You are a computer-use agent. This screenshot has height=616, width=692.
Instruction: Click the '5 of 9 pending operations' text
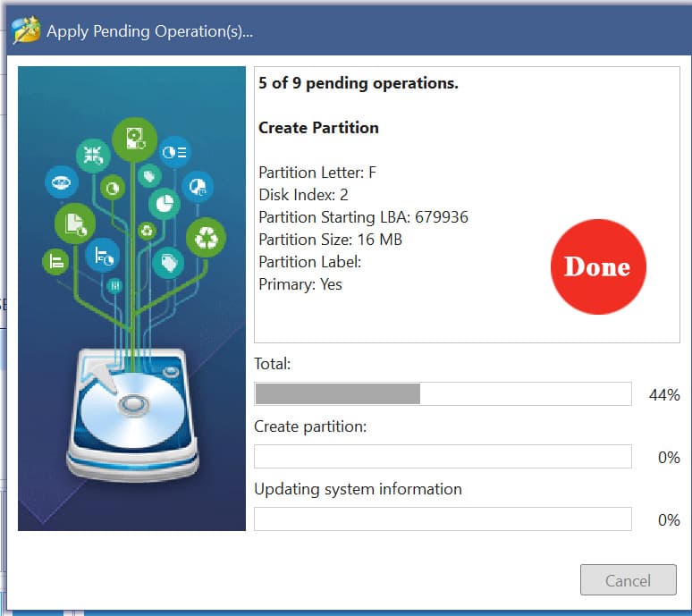click(x=358, y=83)
